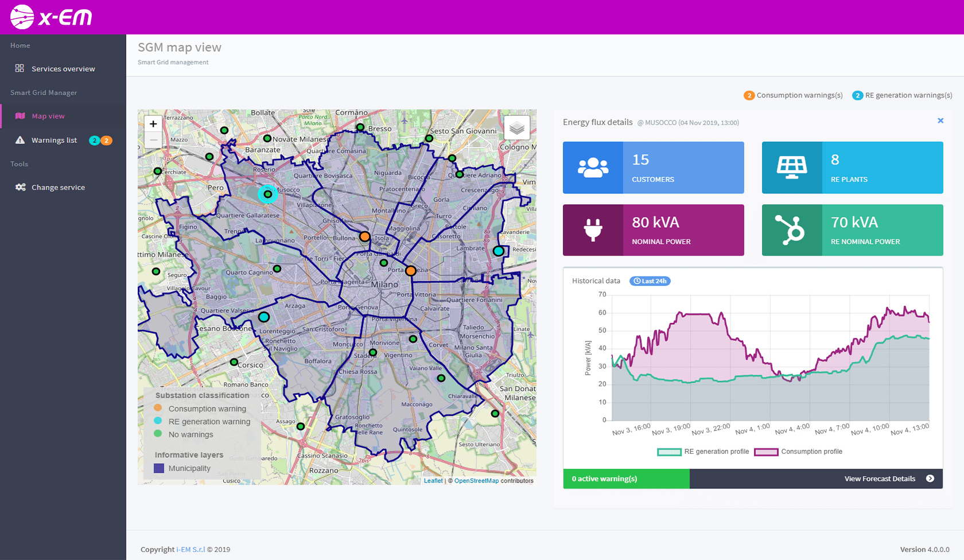Click the x-EM logo in header

(51, 17)
